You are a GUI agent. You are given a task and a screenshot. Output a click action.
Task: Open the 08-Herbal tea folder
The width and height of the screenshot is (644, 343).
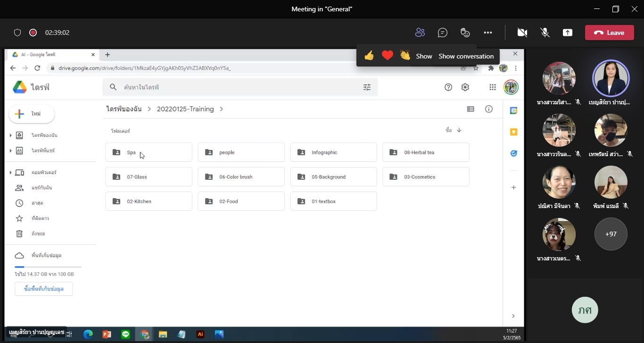pyautogui.click(x=426, y=152)
